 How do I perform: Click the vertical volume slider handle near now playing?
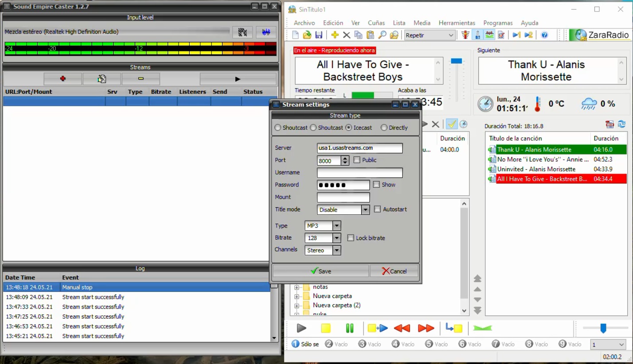point(457,61)
